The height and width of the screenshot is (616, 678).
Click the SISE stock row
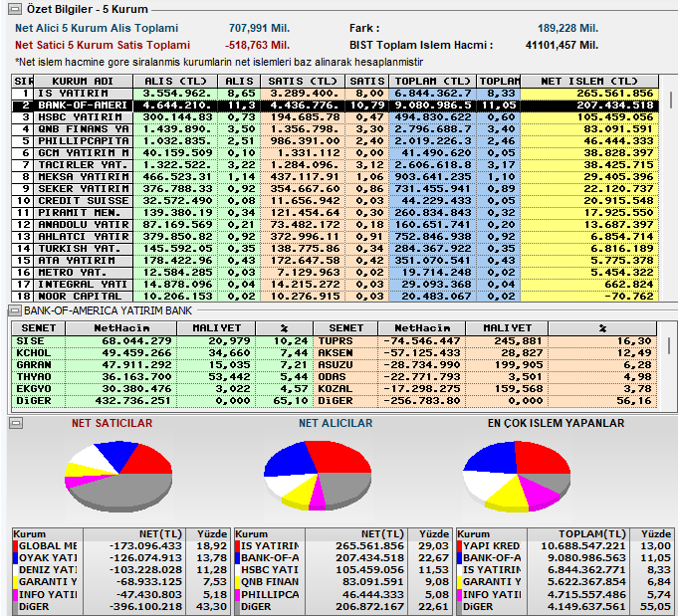[162, 341]
